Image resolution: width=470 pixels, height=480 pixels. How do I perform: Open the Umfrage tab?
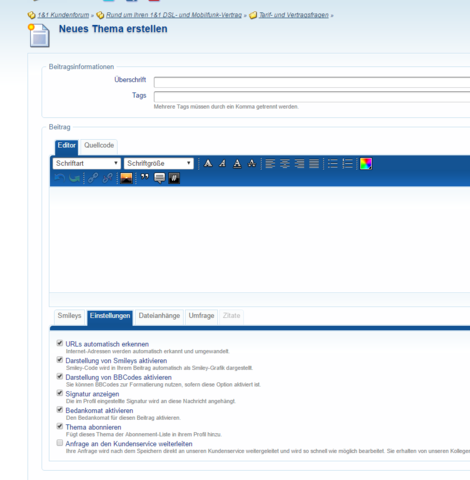[x=201, y=316]
